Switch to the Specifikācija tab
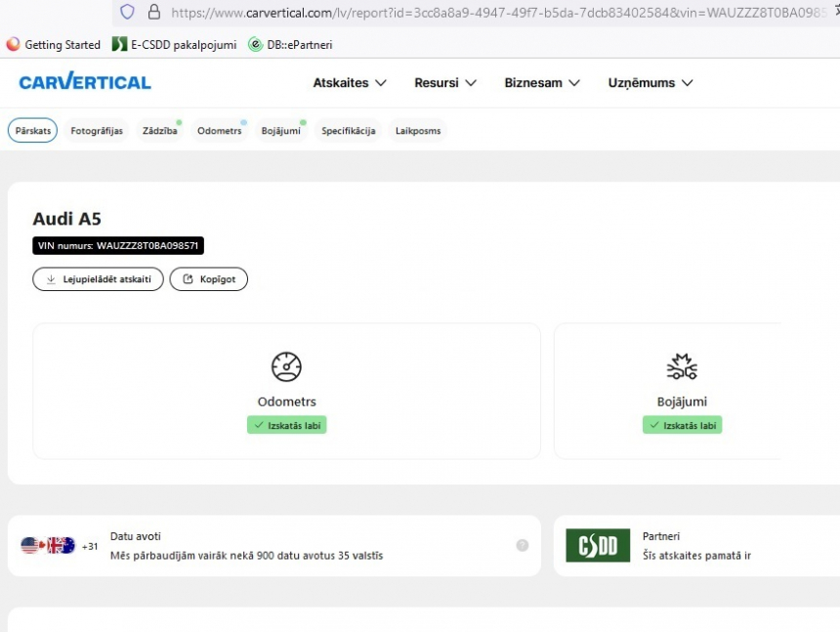This screenshot has height=632, width=840. point(349,130)
